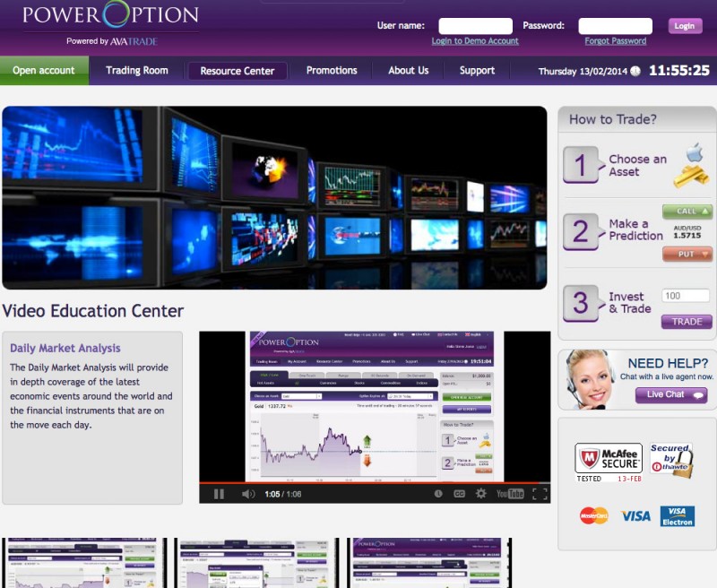This screenshot has height=588, width=717.
Task: Enter fullscreen video mode
Action: [x=540, y=494]
